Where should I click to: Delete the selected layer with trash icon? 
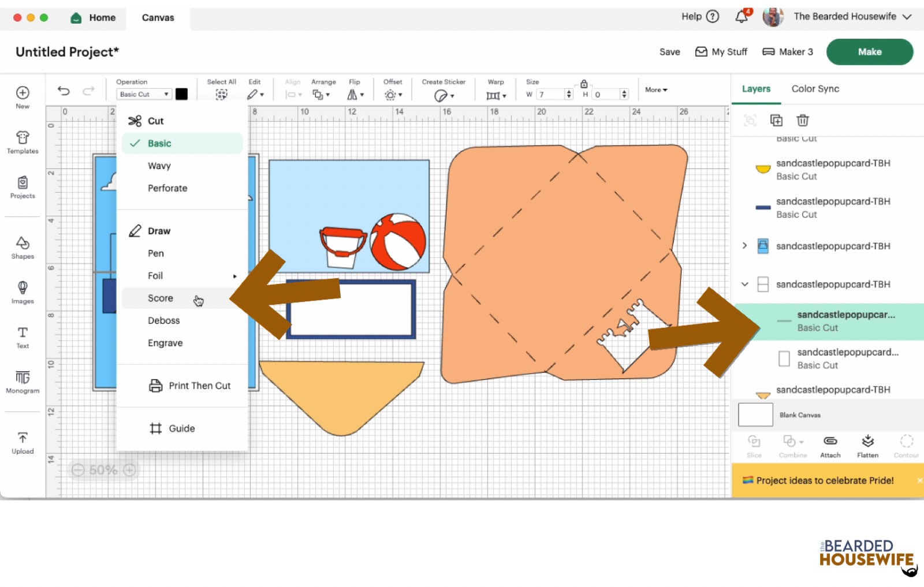803,120
